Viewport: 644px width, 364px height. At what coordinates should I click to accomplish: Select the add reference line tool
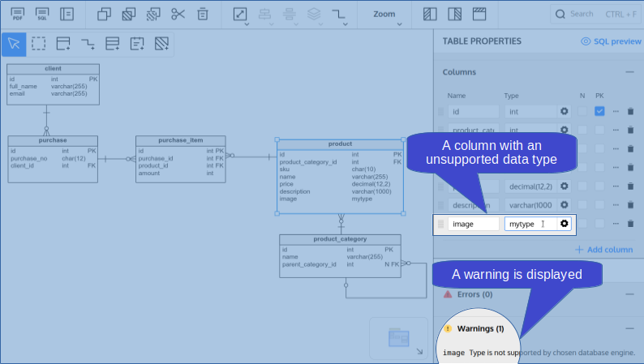click(88, 44)
